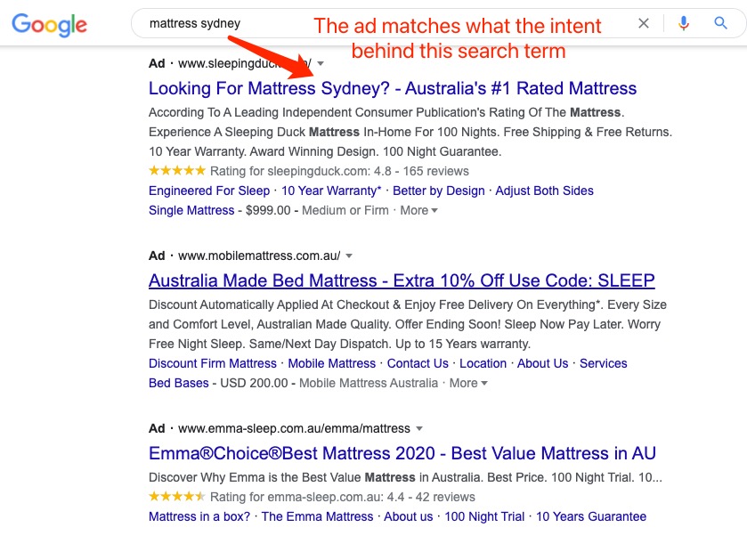Screen dimensions: 747x560
Task: Open dropdown arrow next to mobilemattress.com.au URL
Action: (x=349, y=256)
